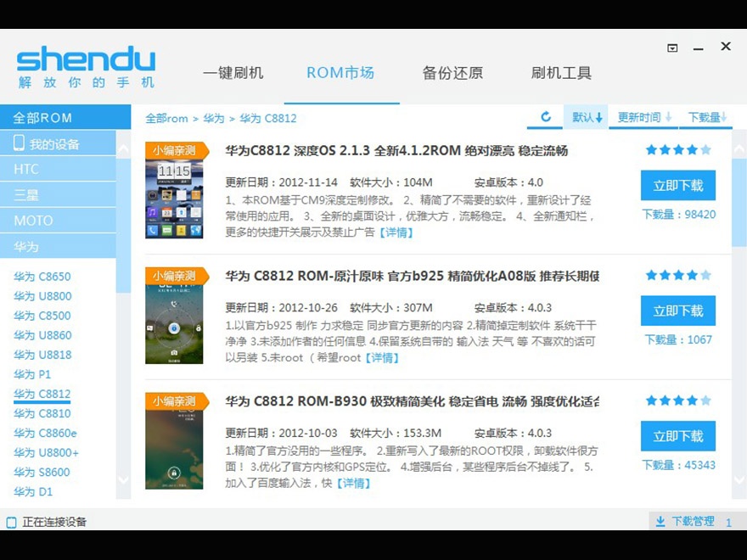Open 我的设备 in the sidebar

[x=58, y=143]
